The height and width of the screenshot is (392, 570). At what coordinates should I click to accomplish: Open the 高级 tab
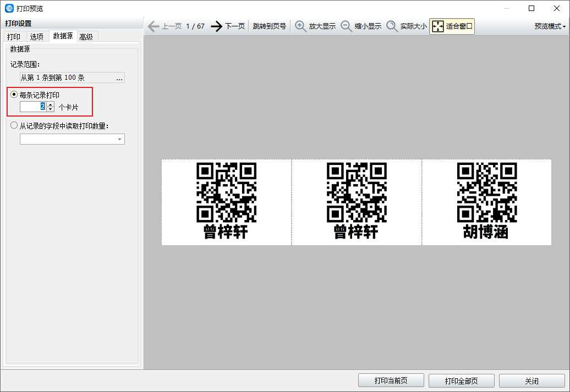click(x=86, y=37)
